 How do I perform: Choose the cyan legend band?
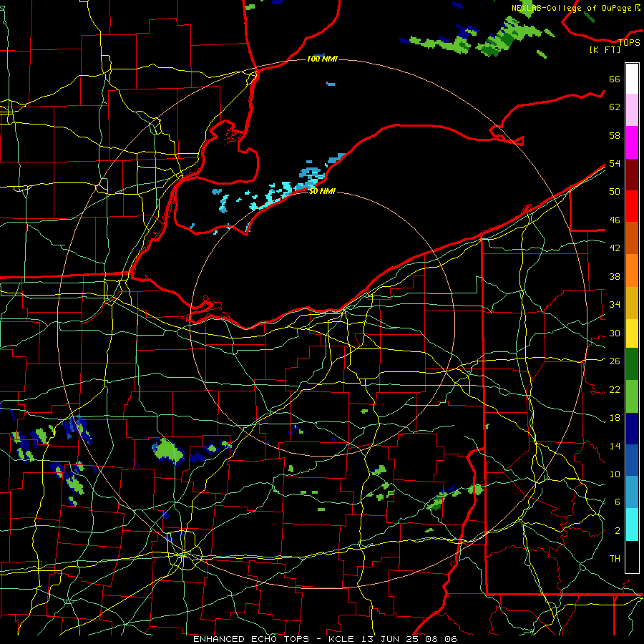coord(632,525)
